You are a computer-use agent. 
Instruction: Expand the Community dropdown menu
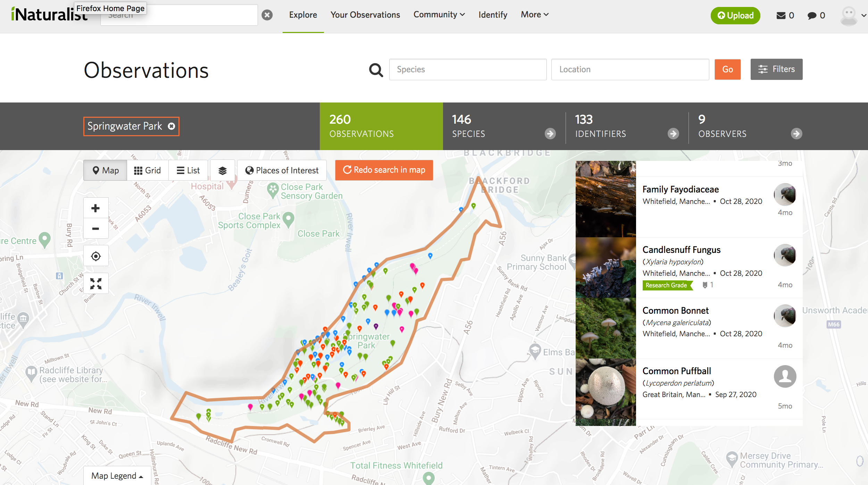point(439,15)
